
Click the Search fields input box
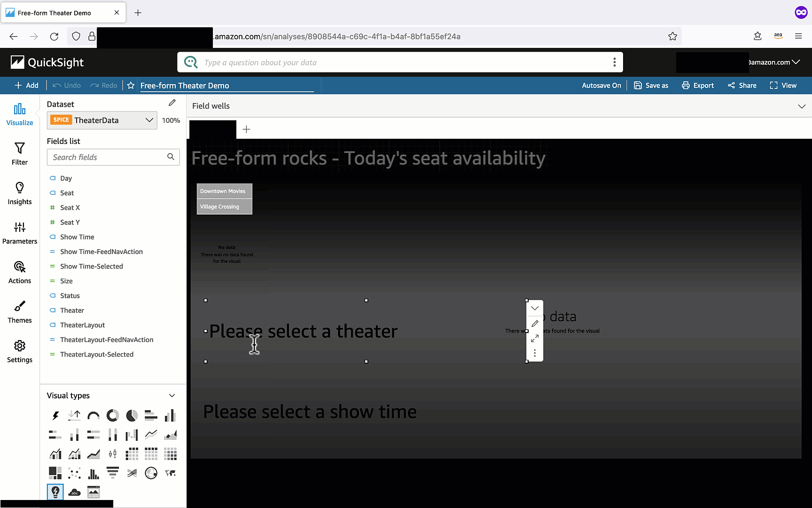(x=113, y=157)
